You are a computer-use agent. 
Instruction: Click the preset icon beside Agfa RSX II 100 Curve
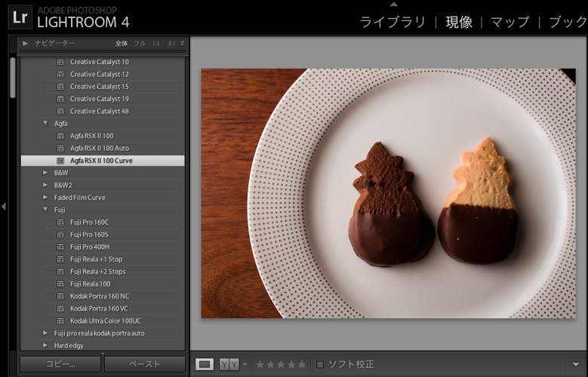point(60,161)
